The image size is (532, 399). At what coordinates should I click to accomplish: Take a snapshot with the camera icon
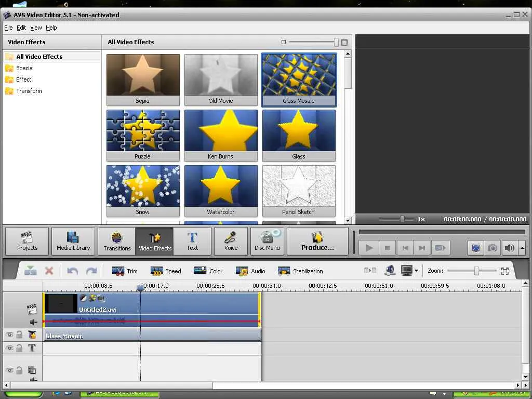tap(493, 248)
